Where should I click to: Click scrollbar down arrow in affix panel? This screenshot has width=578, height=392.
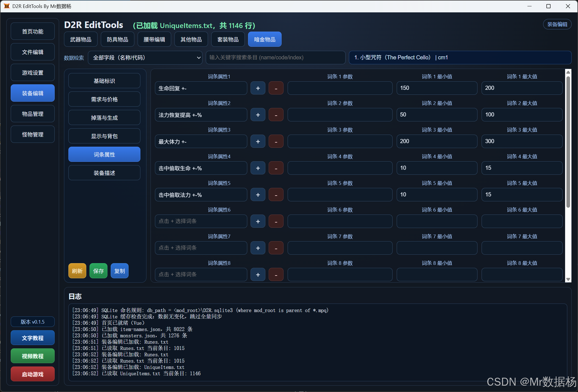(x=568, y=279)
